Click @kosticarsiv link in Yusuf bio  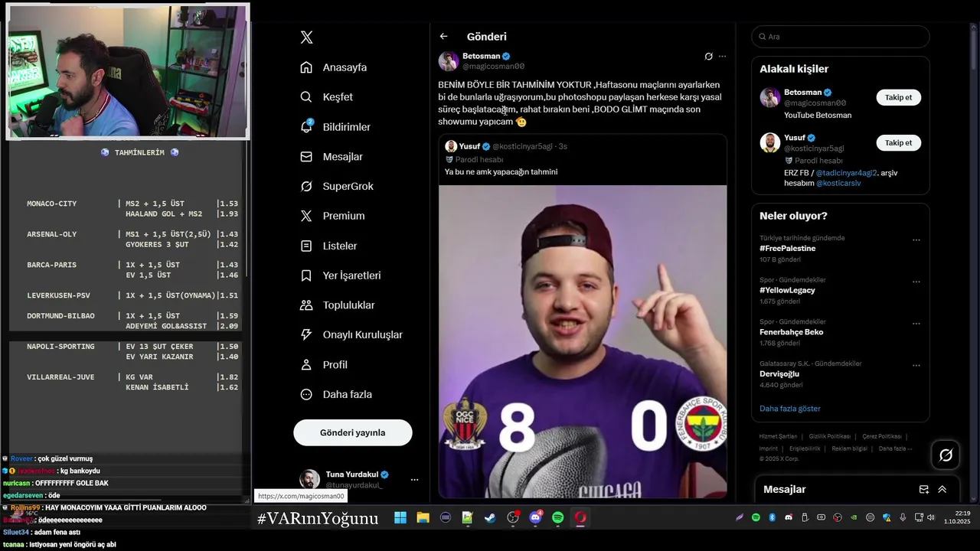(x=838, y=184)
